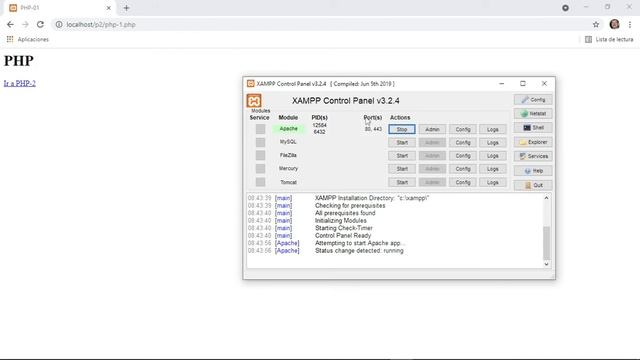Open the Chrome profile avatar
640x360 pixels.
click(614, 24)
